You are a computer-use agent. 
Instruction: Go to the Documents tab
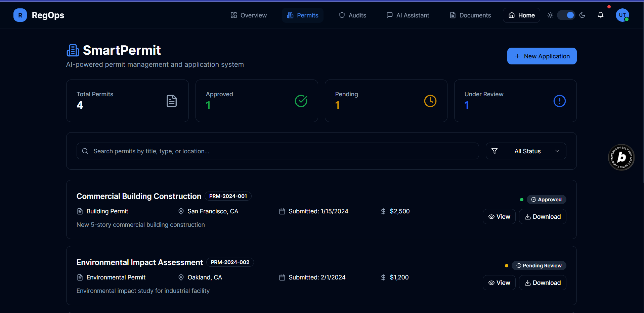[470, 15]
